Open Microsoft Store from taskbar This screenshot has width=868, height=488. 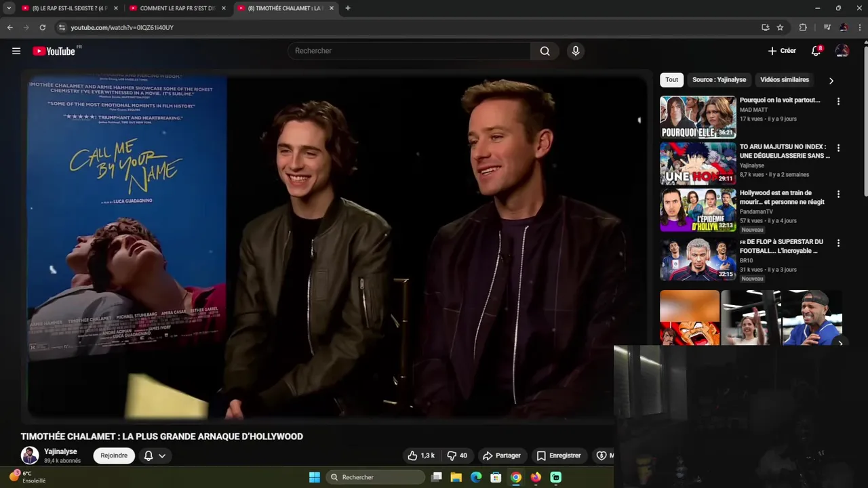tap(496, 477)
